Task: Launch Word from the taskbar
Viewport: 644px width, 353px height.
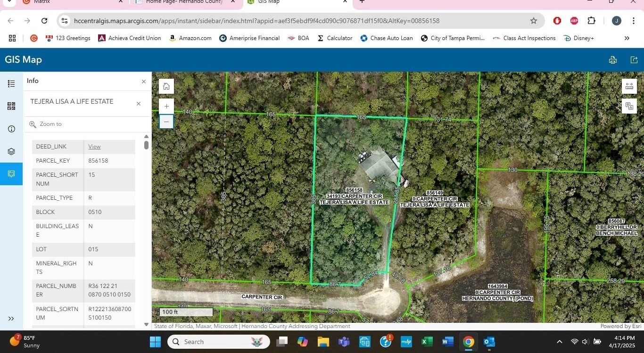Action: pyautogui.click(x=448, y=342)
